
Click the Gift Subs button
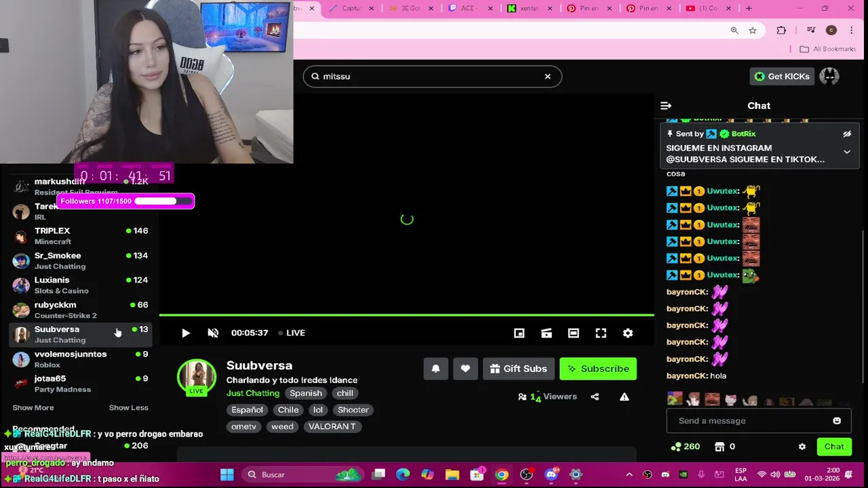click(x=519, y=369)
